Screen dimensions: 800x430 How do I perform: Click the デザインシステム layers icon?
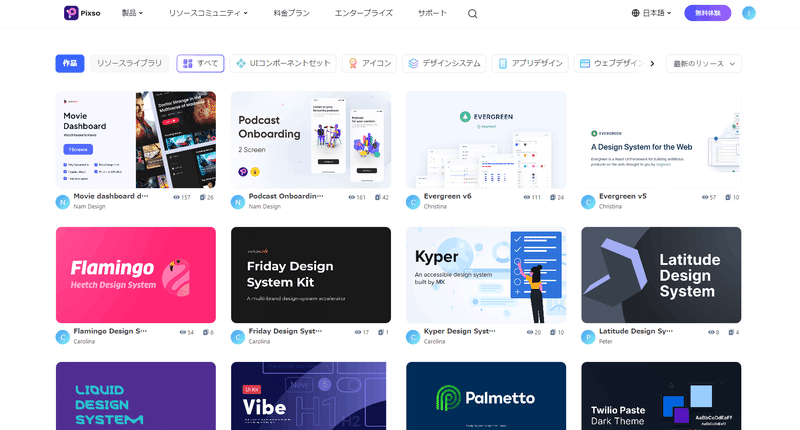click(x=413, y=63)
